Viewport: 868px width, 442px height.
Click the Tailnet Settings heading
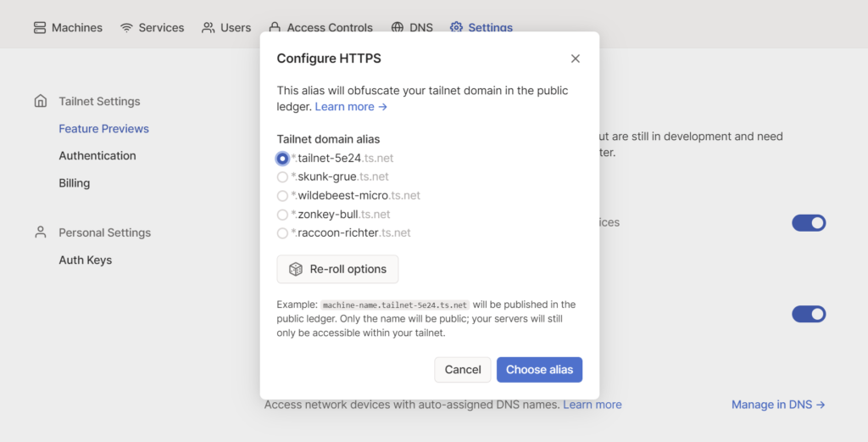100,101
